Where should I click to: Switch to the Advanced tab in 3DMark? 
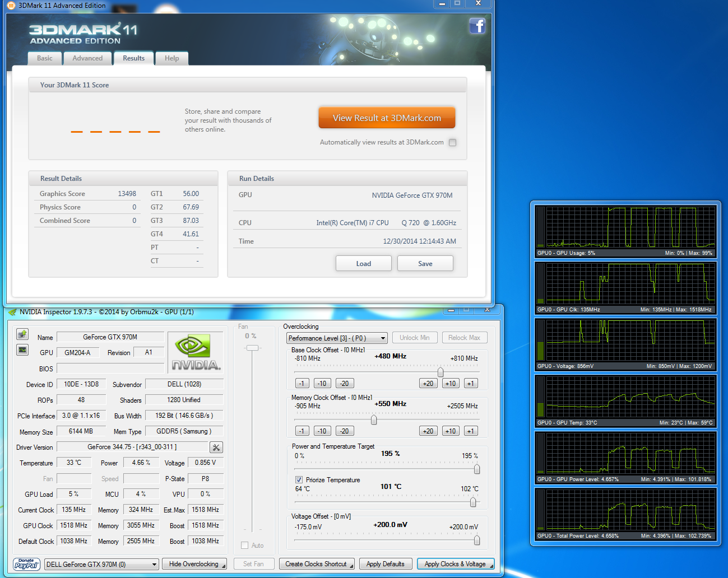click(x=87, y=58)
